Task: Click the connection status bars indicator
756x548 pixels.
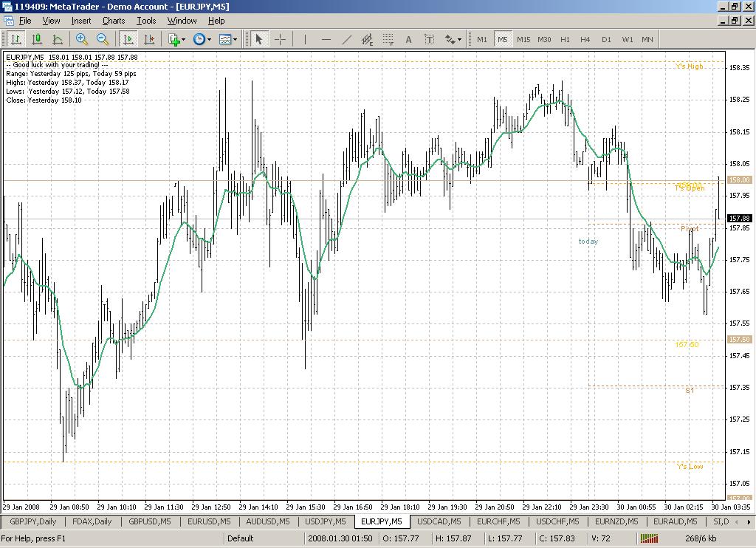Action: [649, 538]
